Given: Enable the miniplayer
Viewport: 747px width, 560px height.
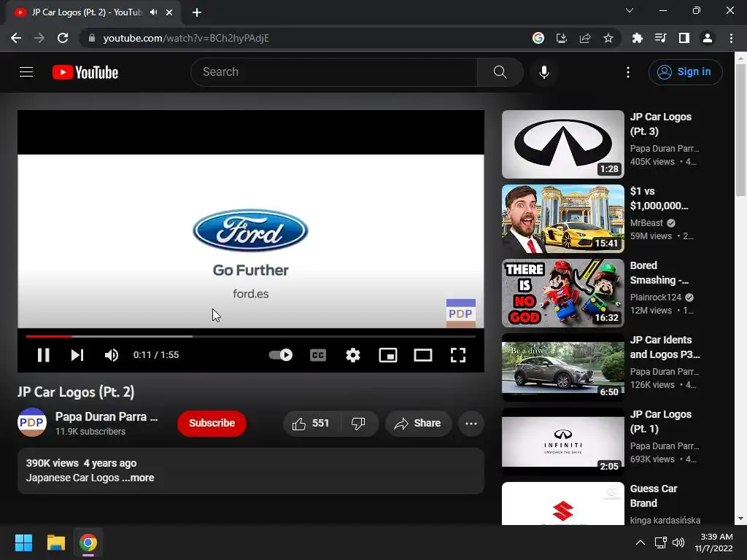Looking at the screenshot, I should point(388,355).
